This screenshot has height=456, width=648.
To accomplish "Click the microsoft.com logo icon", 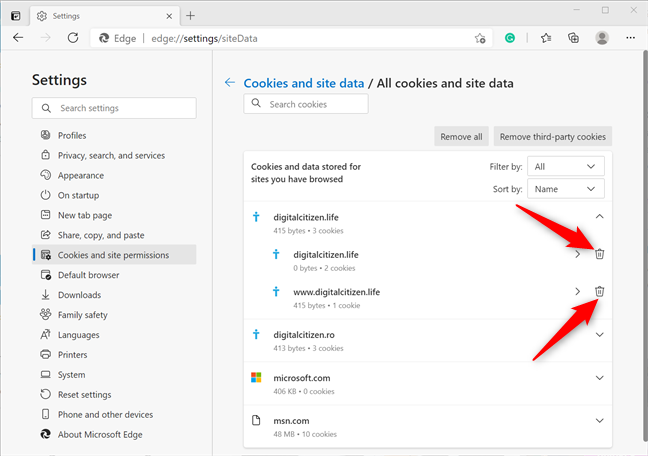I will click(x=256, y=377).
